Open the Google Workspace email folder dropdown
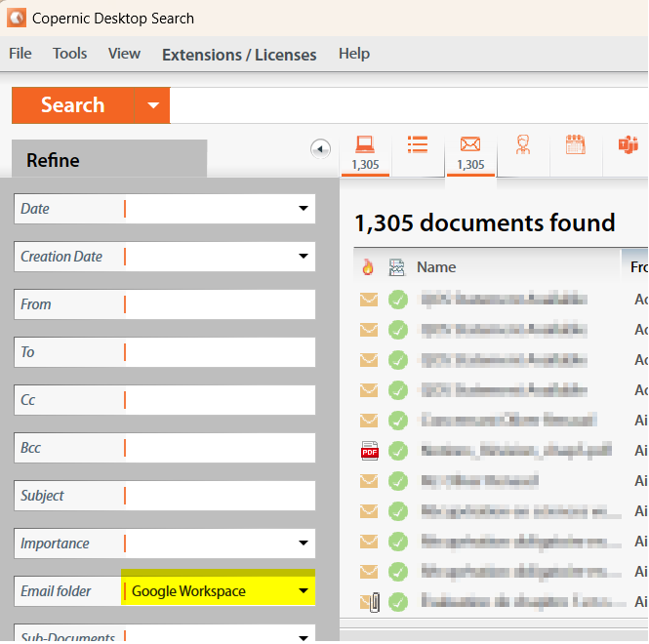 coord(303,591)
